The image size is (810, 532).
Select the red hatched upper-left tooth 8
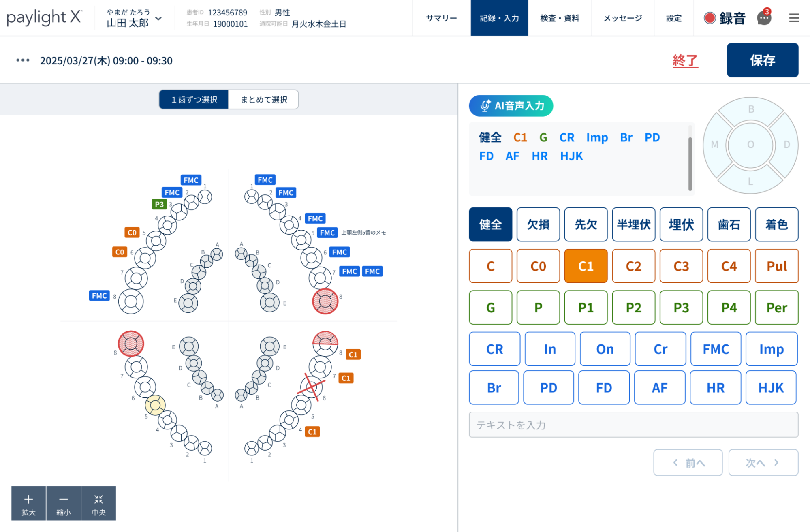point(325,301)
